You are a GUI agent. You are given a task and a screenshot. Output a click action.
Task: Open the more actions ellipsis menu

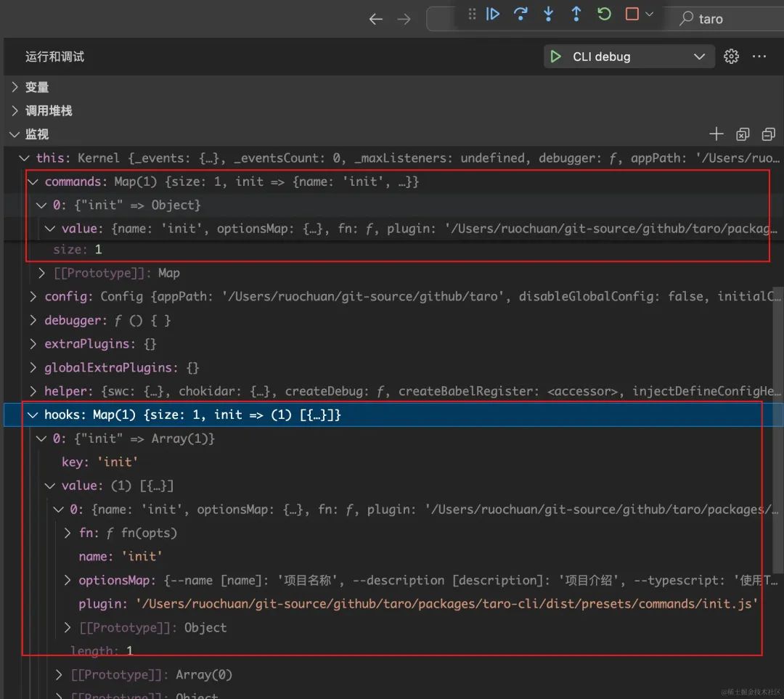[759, 57]
